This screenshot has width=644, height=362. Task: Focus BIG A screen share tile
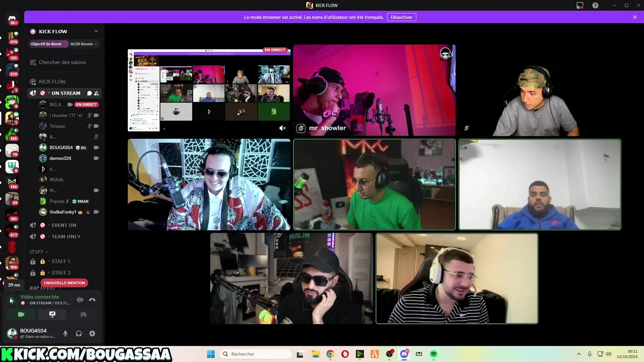(x=209, y=90)
